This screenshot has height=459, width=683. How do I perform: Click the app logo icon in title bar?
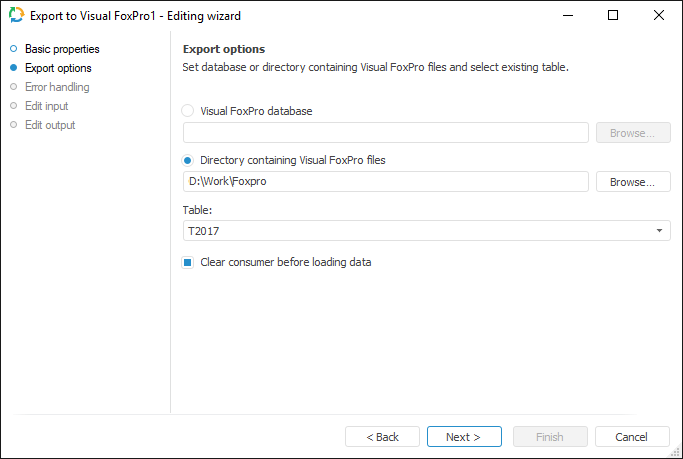[x=16, y=16]
